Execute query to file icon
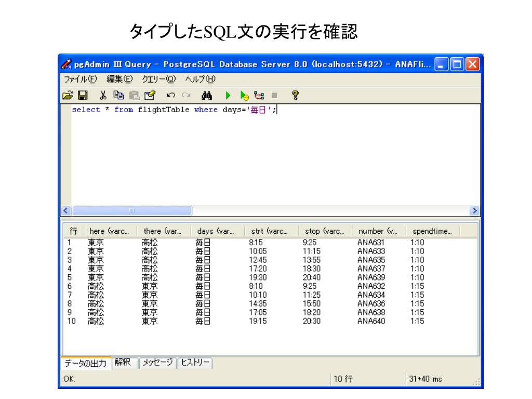The width and height of the screenshot is (532, 399). (244, 96)
